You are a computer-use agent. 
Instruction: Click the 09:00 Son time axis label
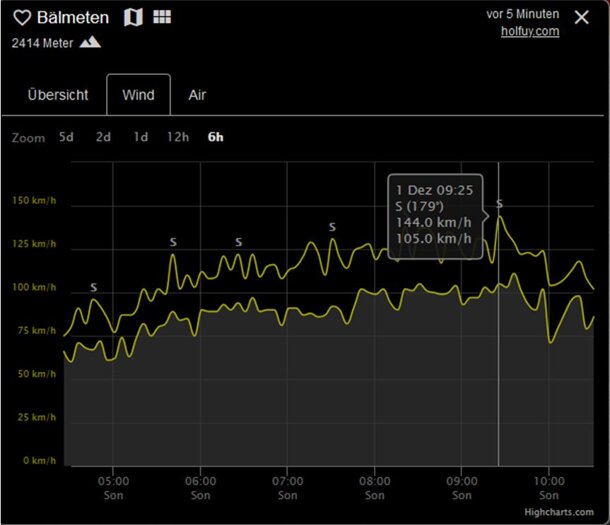tap(461, 487)
